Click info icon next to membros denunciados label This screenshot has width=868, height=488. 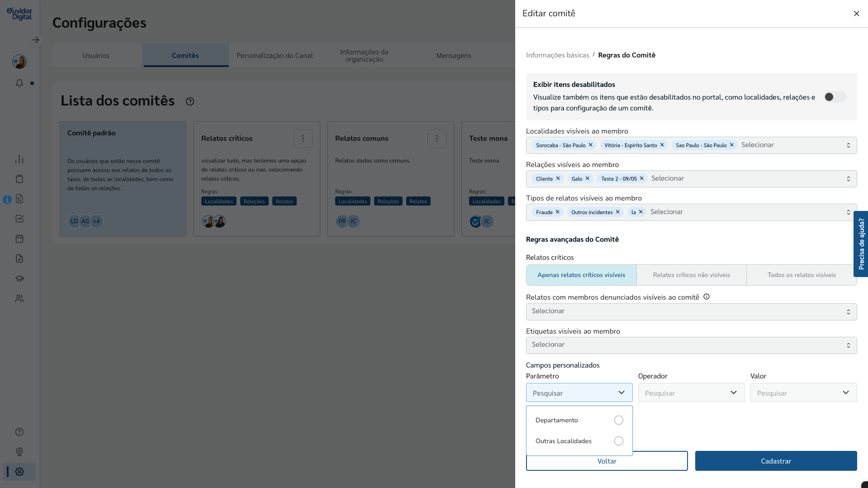[x=707, y=297]
